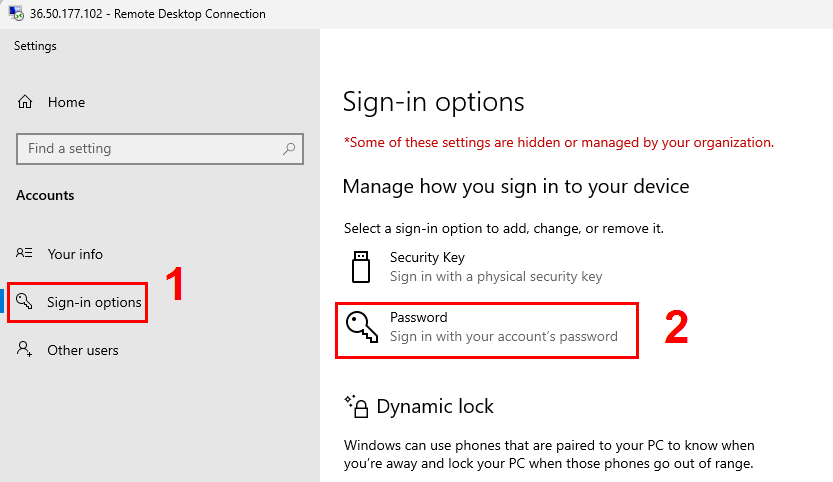833x482 pixels.
Task: Click Sign in with your account's password text
Action: (504, 336)
